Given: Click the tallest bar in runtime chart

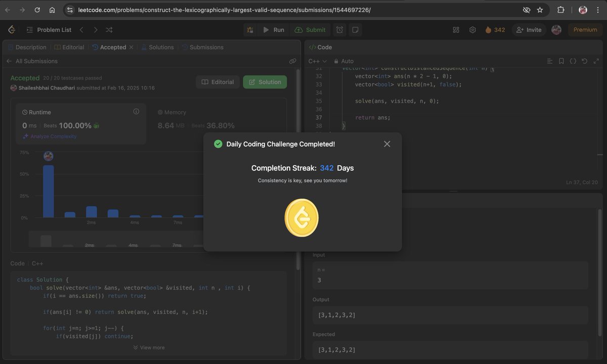Looking at the screenshot, I should (x=48, y=191).
